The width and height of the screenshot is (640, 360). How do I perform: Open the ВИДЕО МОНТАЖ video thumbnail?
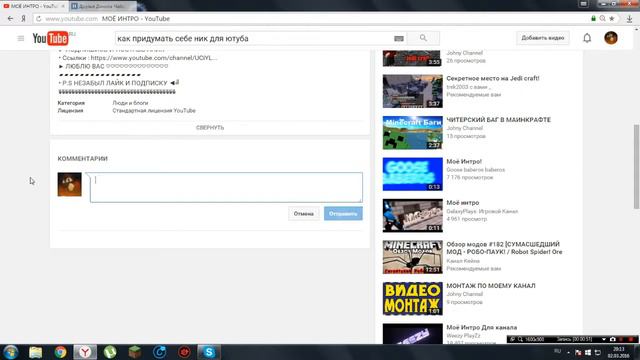coord(413,299)
